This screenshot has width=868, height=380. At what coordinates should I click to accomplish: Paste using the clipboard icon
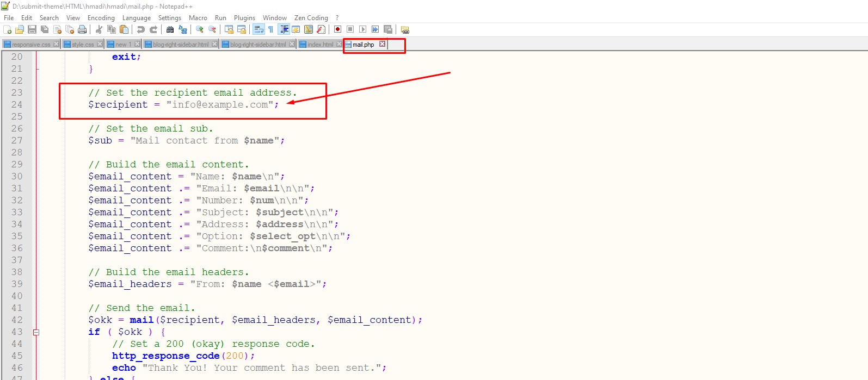pos(124,29)
